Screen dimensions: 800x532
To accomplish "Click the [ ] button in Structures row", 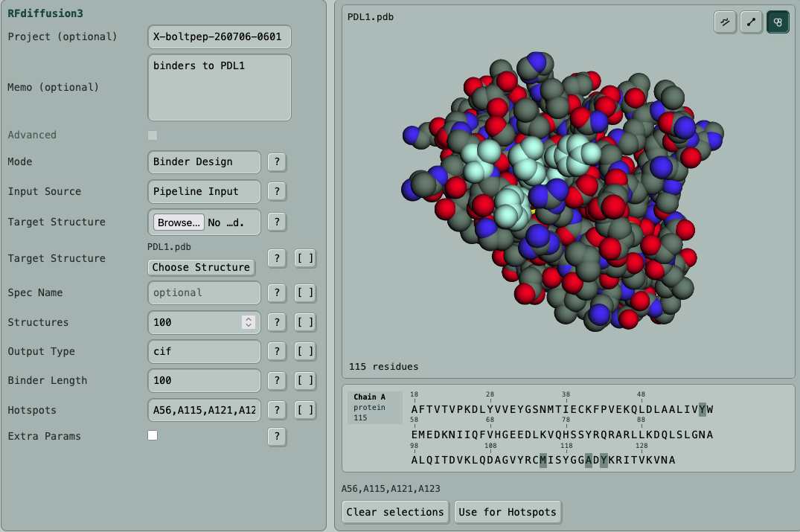I will tap(305, 322).
